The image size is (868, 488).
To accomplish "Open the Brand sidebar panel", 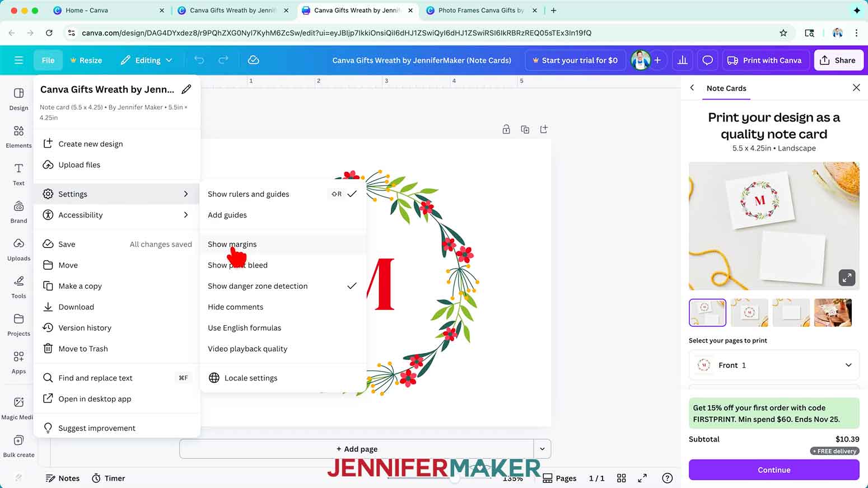I will pos(18,212).
